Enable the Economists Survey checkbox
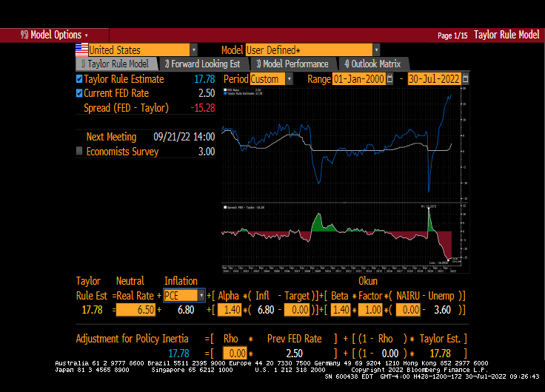Screen dimensions: 545x392 [x=80, y=151]
